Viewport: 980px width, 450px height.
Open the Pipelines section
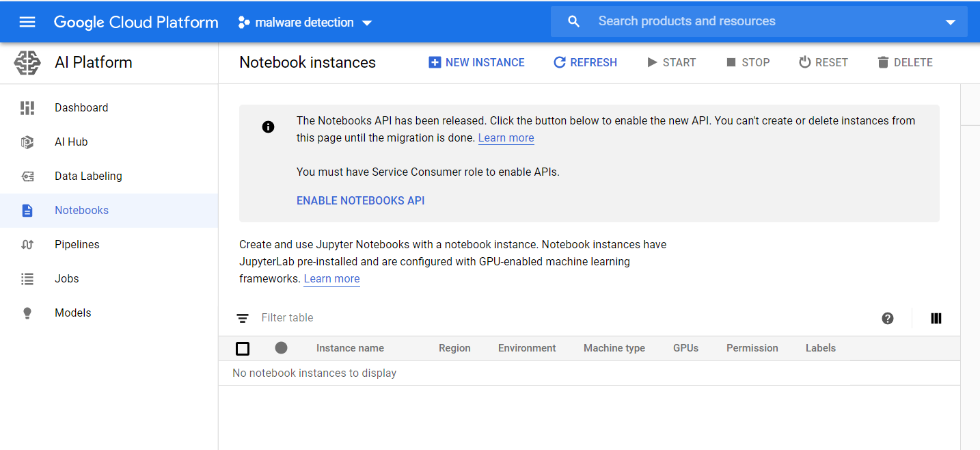77,244
